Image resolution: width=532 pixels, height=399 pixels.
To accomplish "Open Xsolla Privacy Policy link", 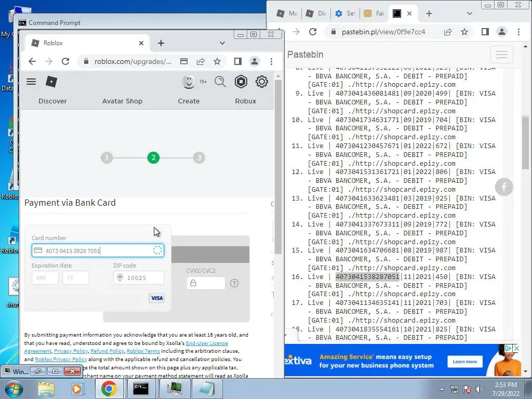I will tap(71, 351).
